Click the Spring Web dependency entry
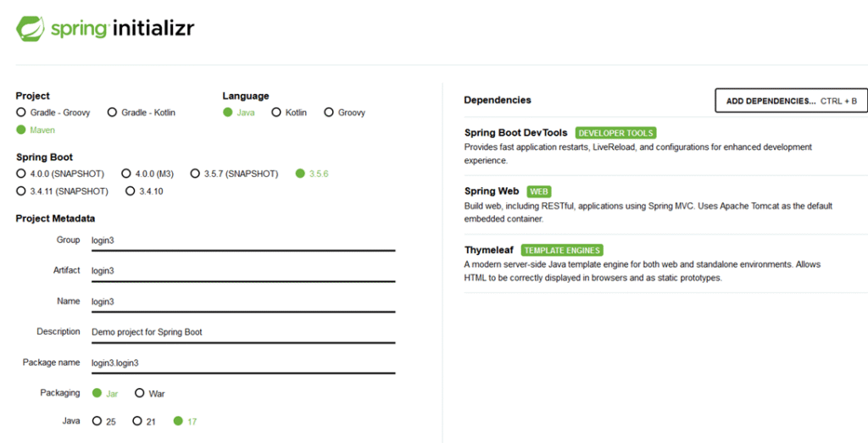 (492, 191)
